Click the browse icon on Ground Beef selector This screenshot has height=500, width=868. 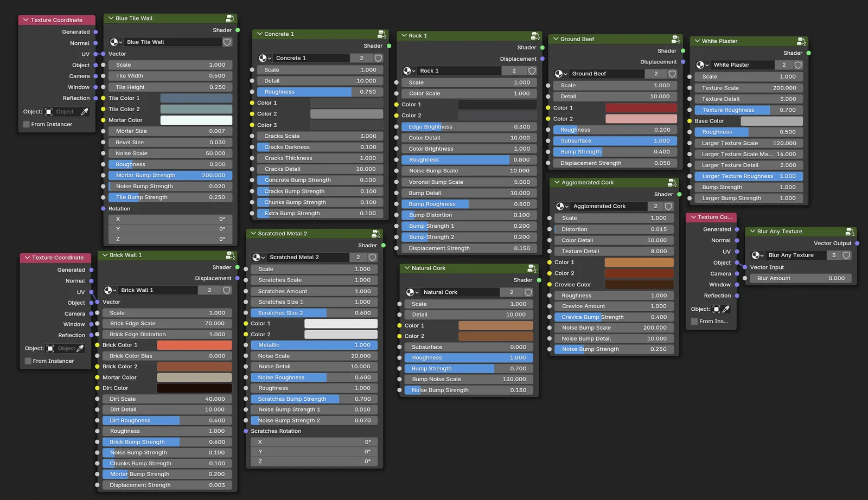coord(561,73)
